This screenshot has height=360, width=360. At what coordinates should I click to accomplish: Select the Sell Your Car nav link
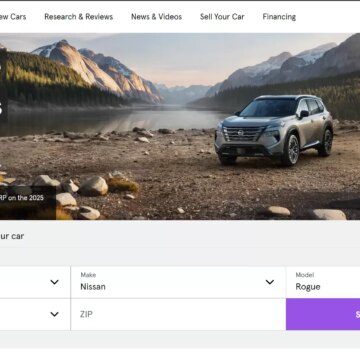222,17
